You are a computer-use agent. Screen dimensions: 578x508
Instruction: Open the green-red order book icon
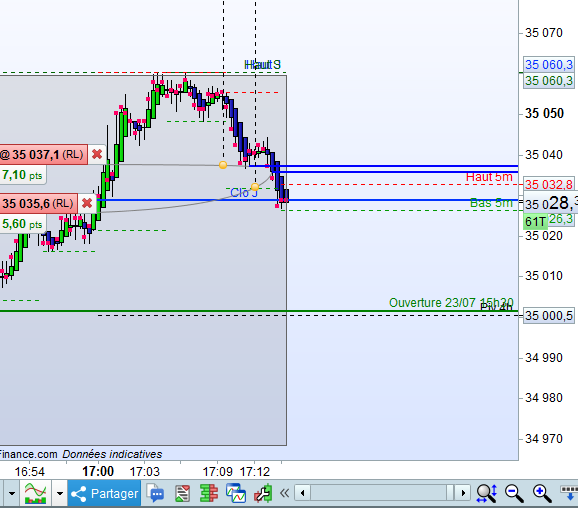[x=209, y=494]
